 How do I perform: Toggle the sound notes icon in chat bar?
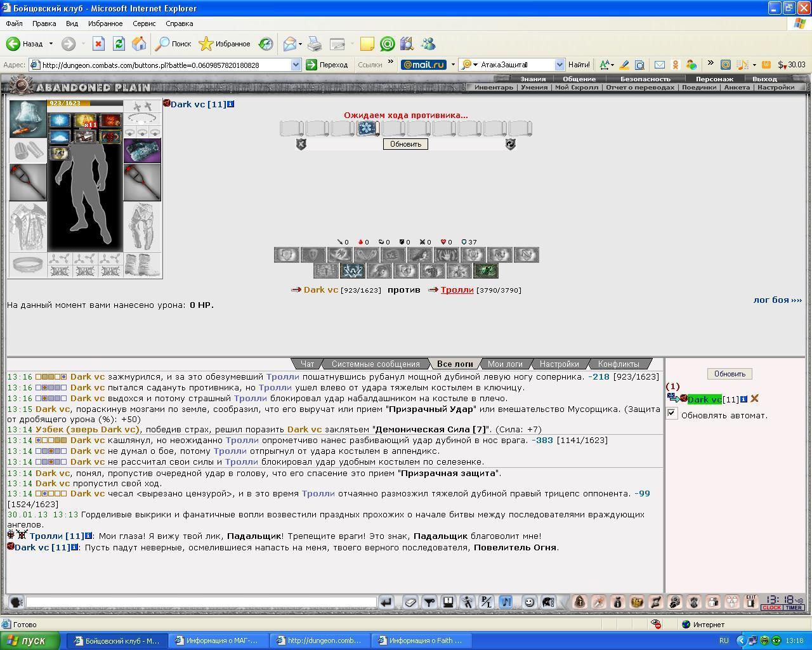(506, 602)
